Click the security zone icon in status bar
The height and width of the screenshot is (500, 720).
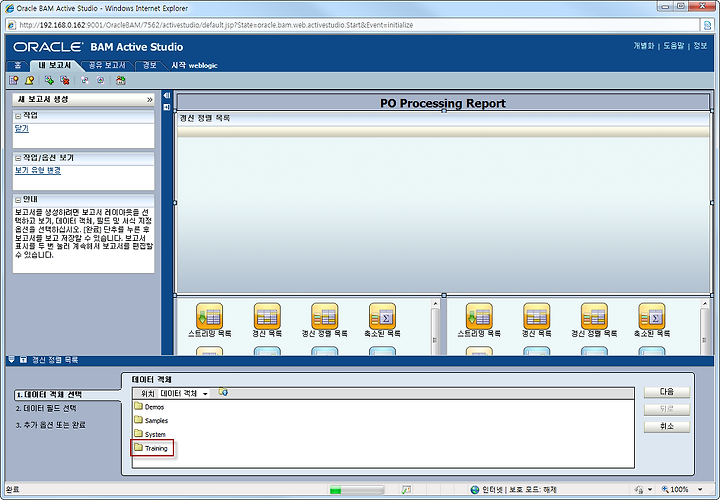[475, 490]
